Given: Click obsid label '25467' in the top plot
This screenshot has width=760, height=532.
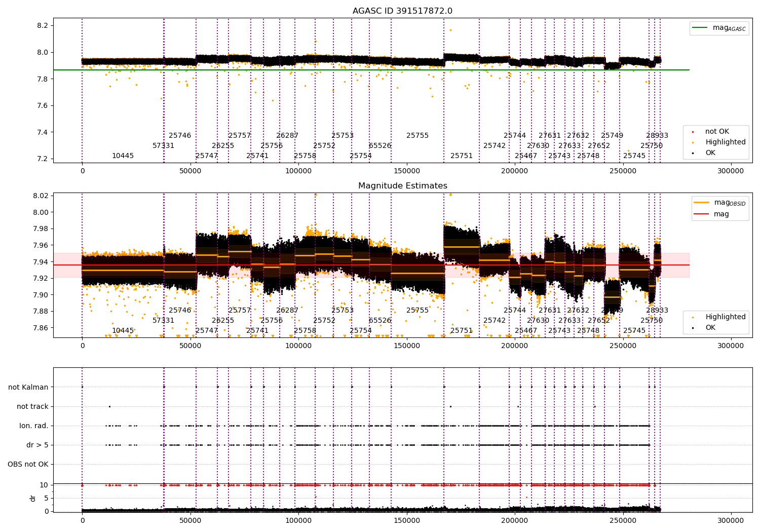Looking at the screenshot, I should 526,156.
